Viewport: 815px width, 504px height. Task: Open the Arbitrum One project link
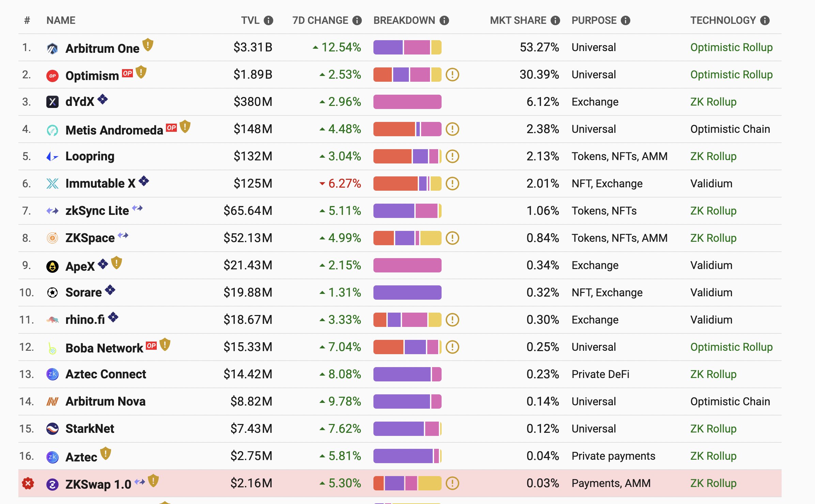tap(103, 48)
